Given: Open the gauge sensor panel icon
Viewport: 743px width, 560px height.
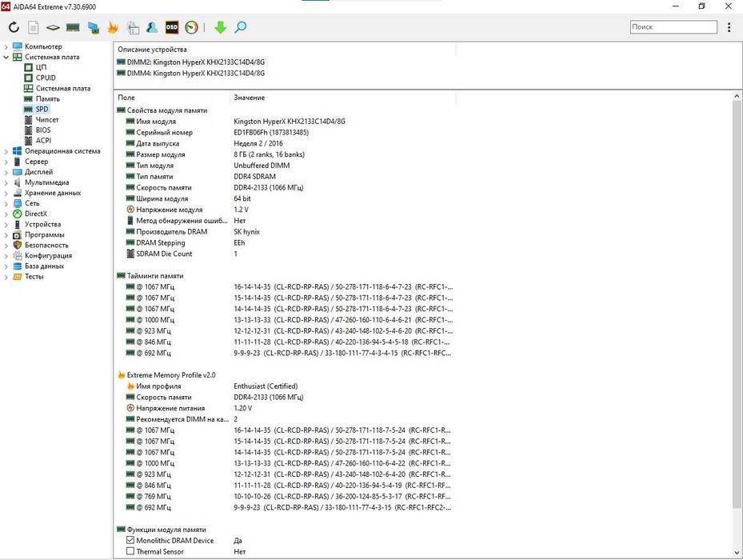Looking at the screenshot, I should [191, 27].
